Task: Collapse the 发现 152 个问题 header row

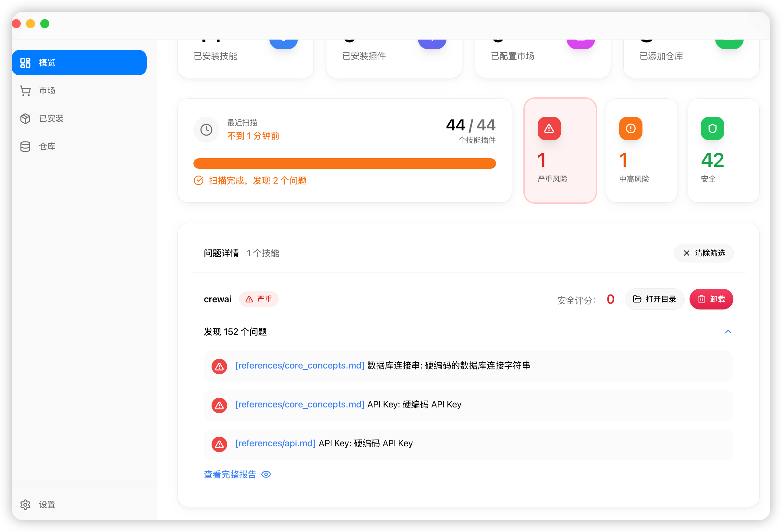Action: click(x=236, y=332)
